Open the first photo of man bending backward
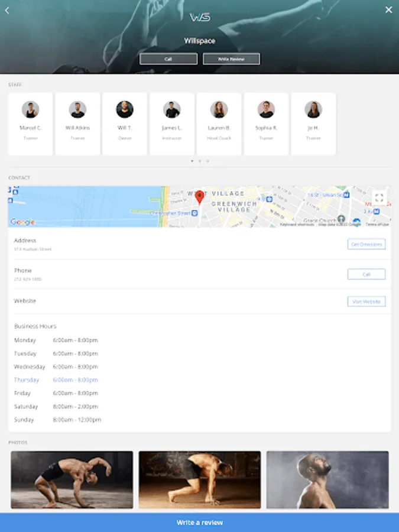 pos(72,480)
